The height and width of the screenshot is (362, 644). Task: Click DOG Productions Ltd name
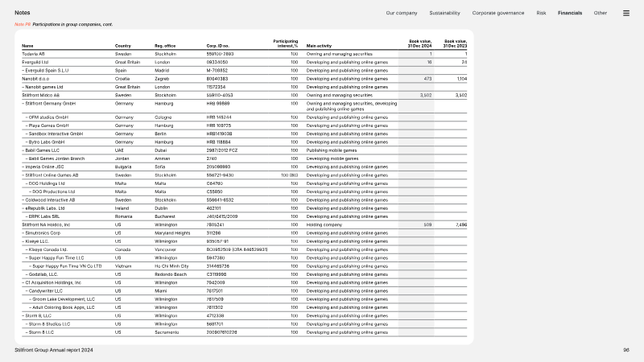click(x=52, y=191)
